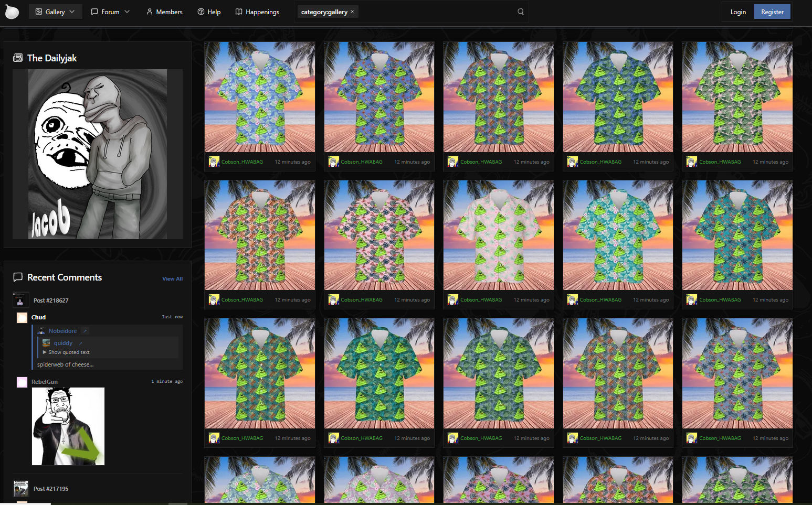
Task: Open the Dailyjak featured Jacob image
Action: click(98, 154)
